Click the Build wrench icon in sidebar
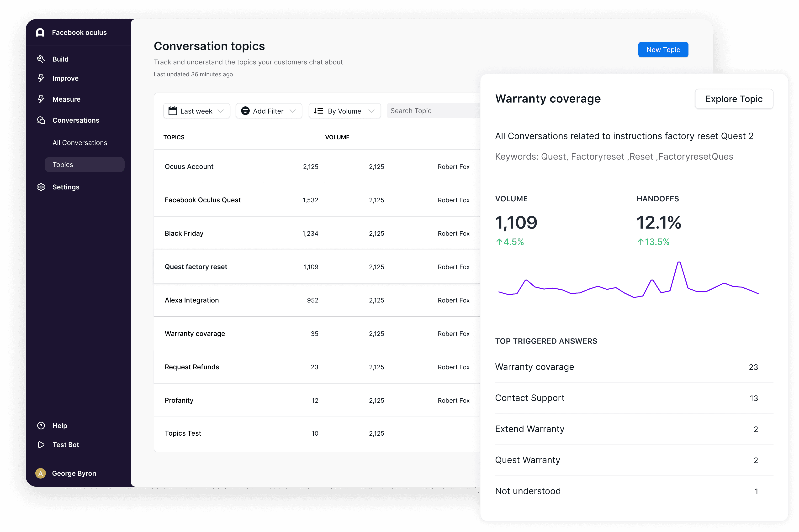The image size is (799, 532). [41, 59]
